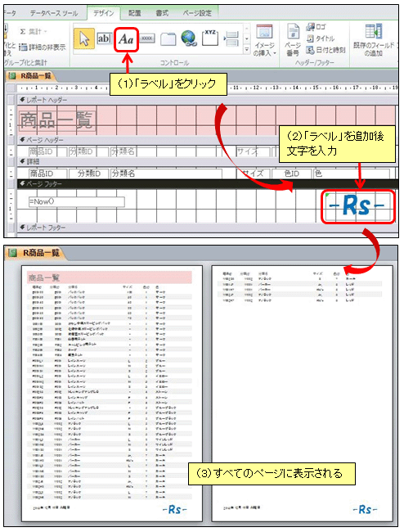Choose the text box control

(x=105, y=38)
